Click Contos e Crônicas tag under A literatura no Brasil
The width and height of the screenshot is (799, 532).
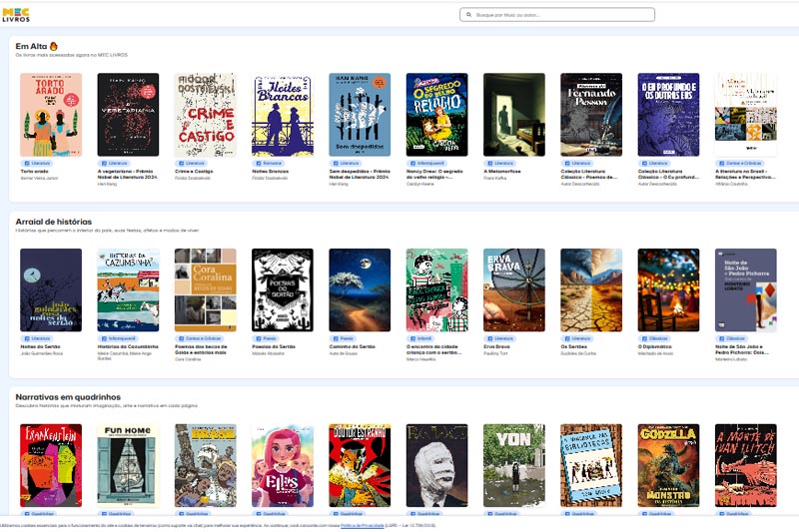pyautogui.click(x=740, y=164)
